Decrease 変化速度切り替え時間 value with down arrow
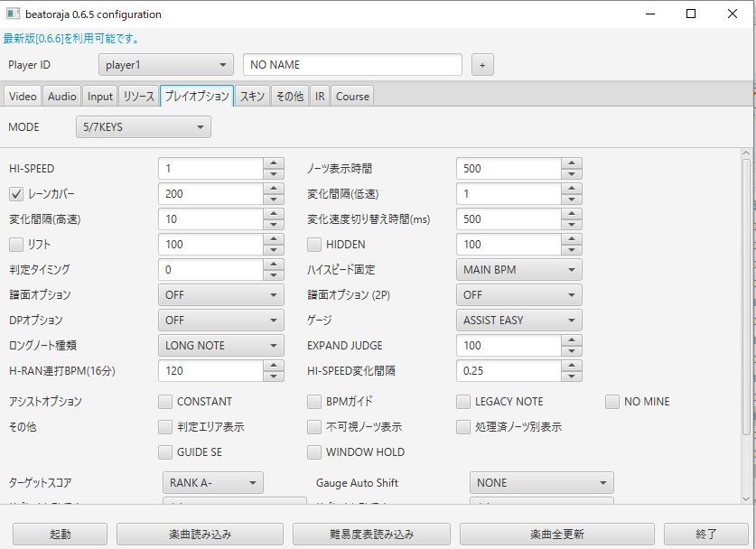The height and width of the screenshot is (549, 756). coord(572,225)
